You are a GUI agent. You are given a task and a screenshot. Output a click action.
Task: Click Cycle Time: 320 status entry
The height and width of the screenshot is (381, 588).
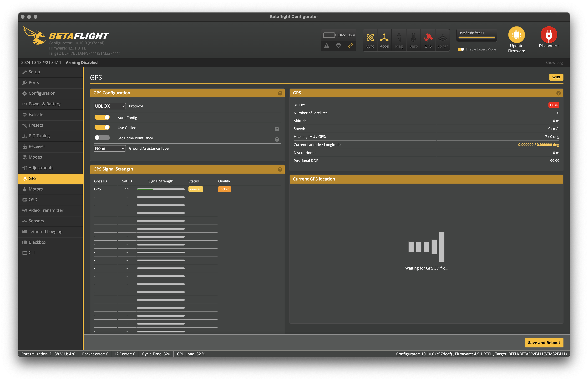tap(156, 354)
